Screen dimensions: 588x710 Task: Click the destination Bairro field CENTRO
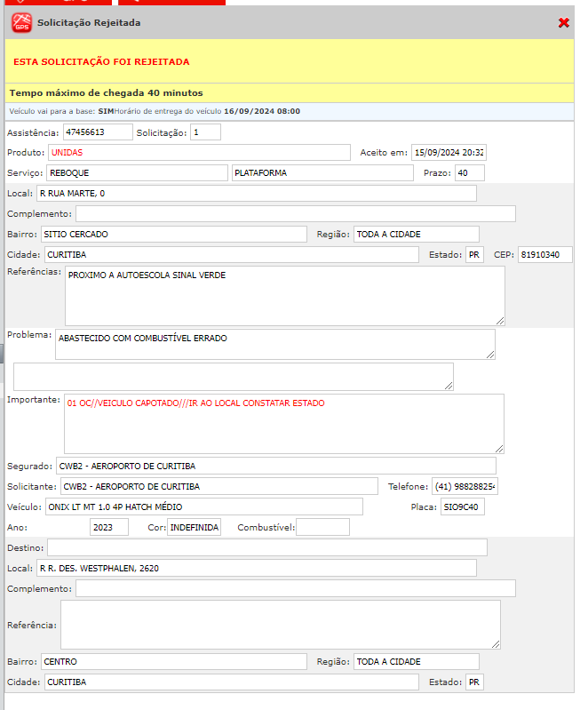click(x=174, y=661)
